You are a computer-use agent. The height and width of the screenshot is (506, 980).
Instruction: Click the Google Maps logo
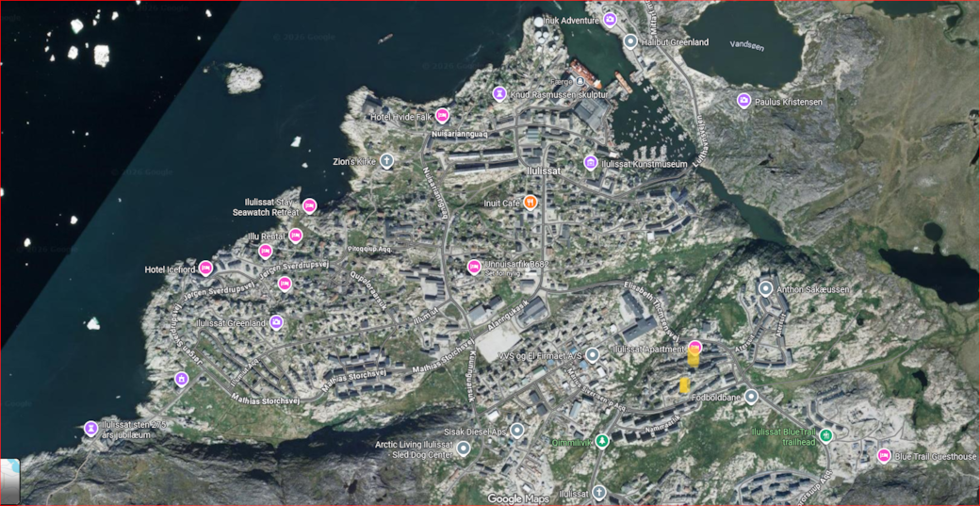518,498
